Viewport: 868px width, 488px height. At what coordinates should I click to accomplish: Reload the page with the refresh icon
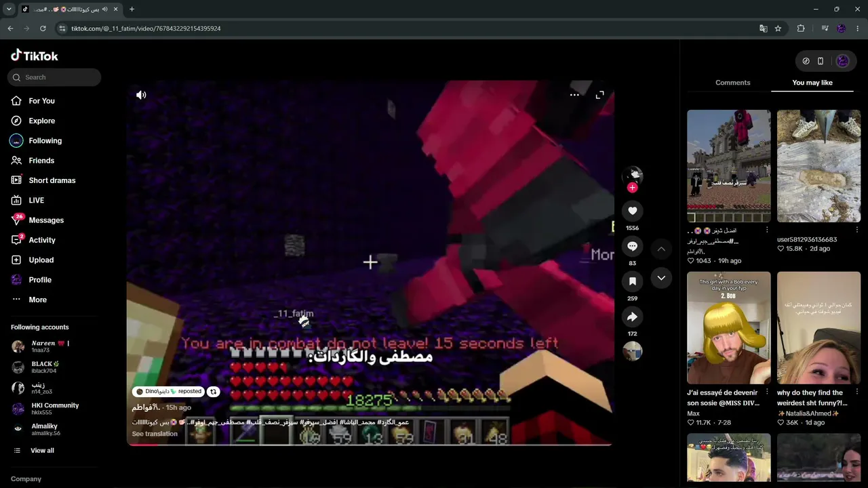(43, 28)
